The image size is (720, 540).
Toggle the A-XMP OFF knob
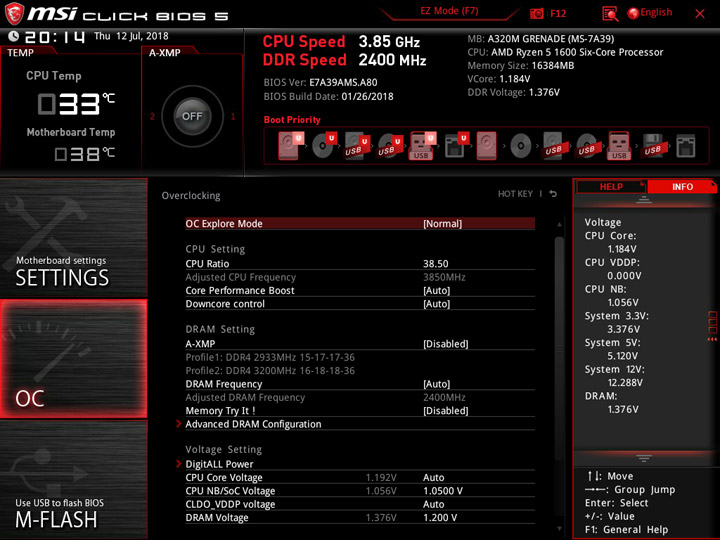pyautogui.click(x=192, y=116)
